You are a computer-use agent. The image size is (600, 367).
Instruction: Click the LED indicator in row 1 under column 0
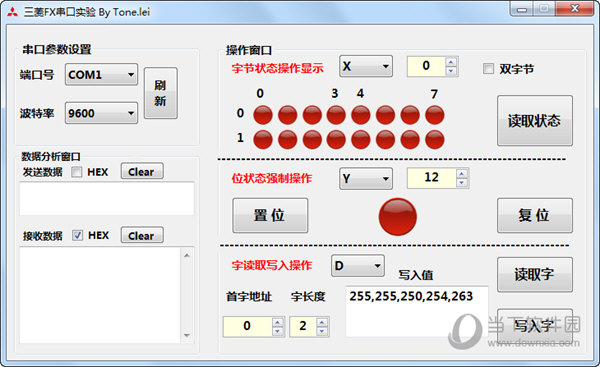(263, 139)
